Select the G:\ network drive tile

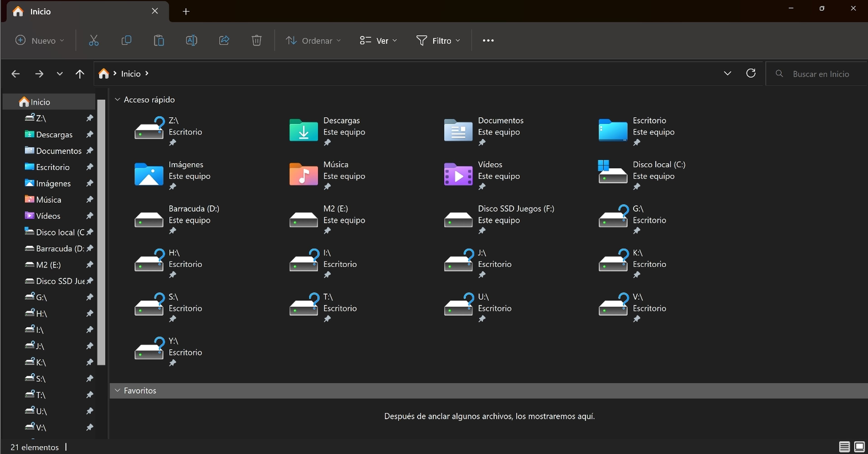click(x=632, y=220)
